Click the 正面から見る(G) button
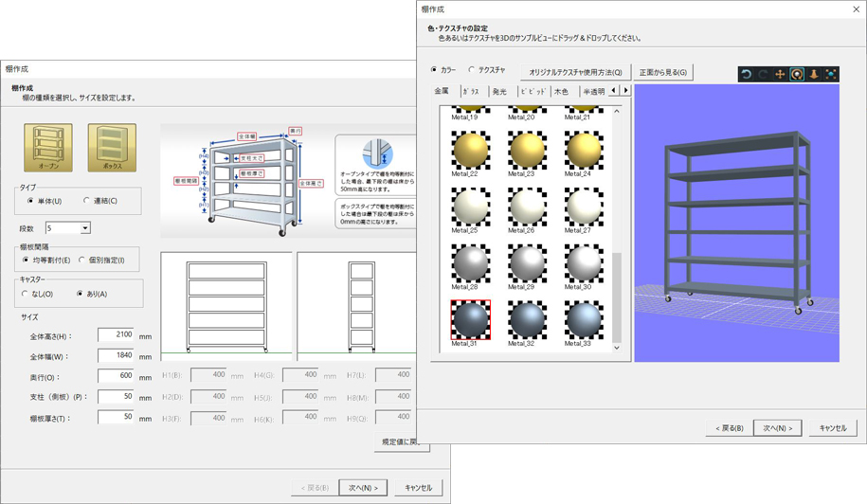 (663, 72)
